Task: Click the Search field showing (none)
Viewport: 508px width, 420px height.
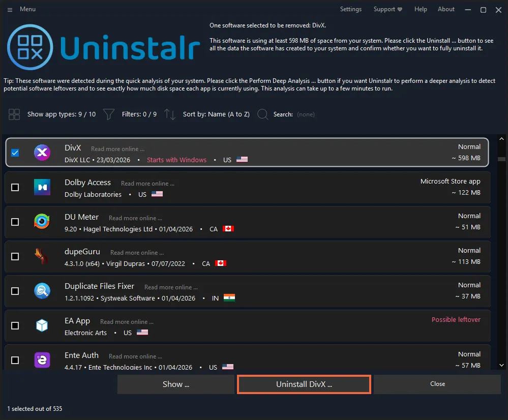Action: pos(306,114)
